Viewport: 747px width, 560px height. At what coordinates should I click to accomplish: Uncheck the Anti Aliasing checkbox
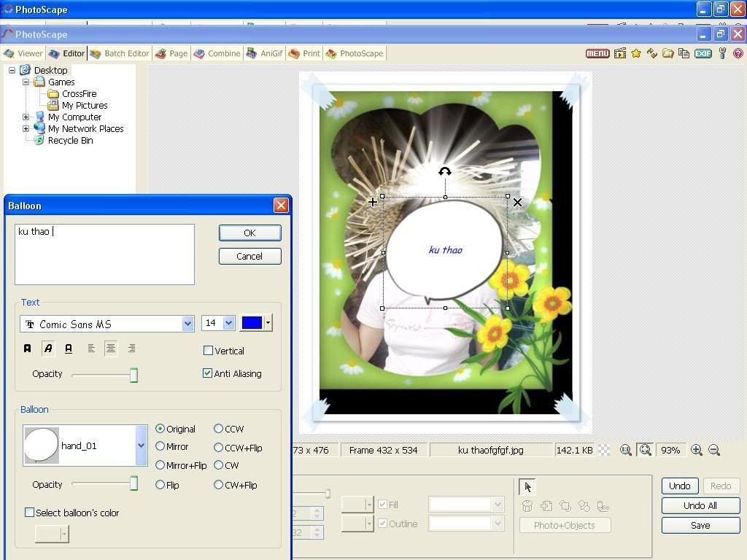click(209, 373)
